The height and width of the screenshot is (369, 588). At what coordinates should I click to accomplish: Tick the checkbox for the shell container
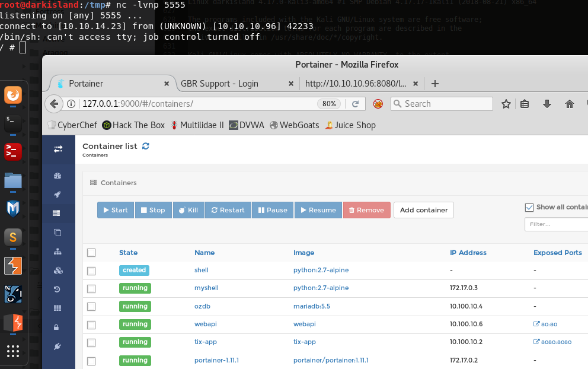coord(91,271)
